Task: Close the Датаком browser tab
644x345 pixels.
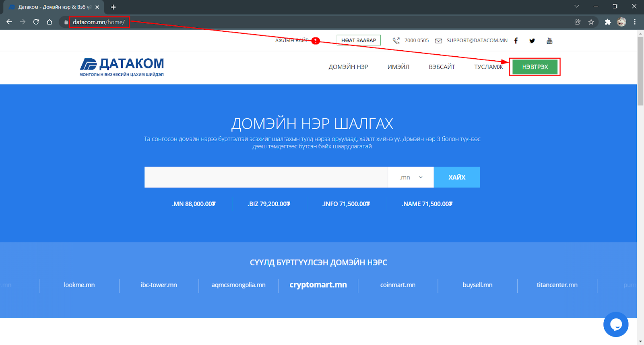Action: pos(97,7)
